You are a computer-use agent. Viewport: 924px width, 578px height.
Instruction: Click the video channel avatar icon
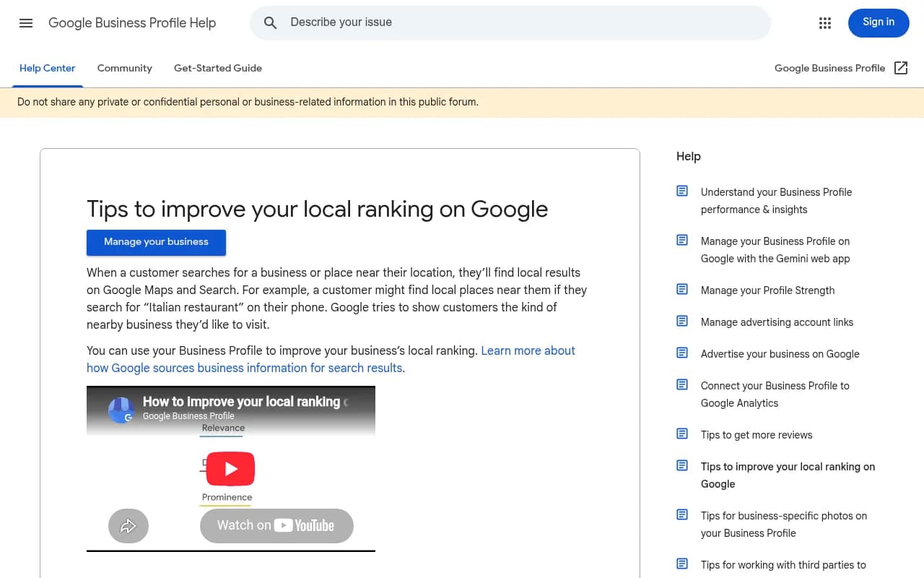(x=121, y=410)
